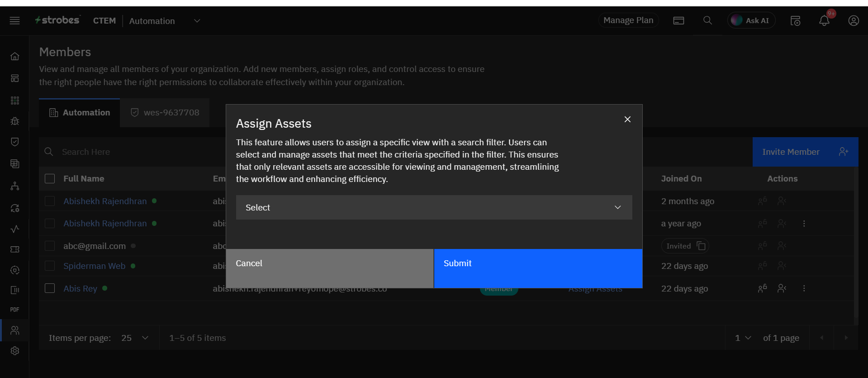868x378 pixels.
Task: Switch to the wes-9637708 tab
Action: 165,113
